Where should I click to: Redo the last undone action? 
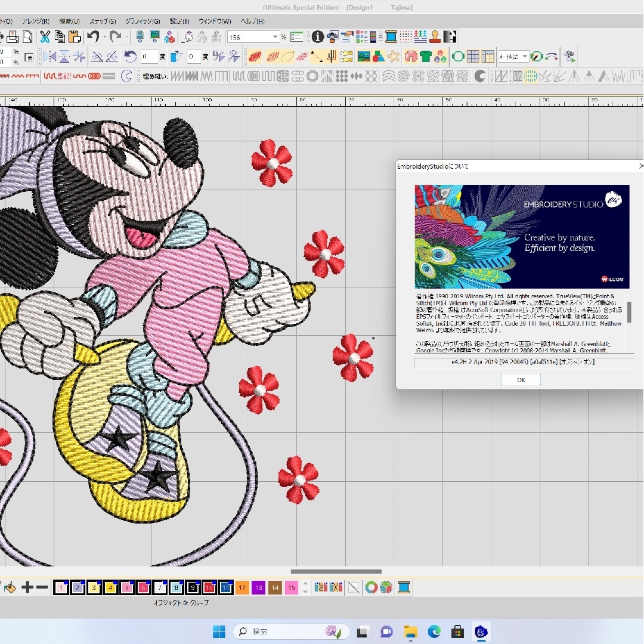point(116,37)
